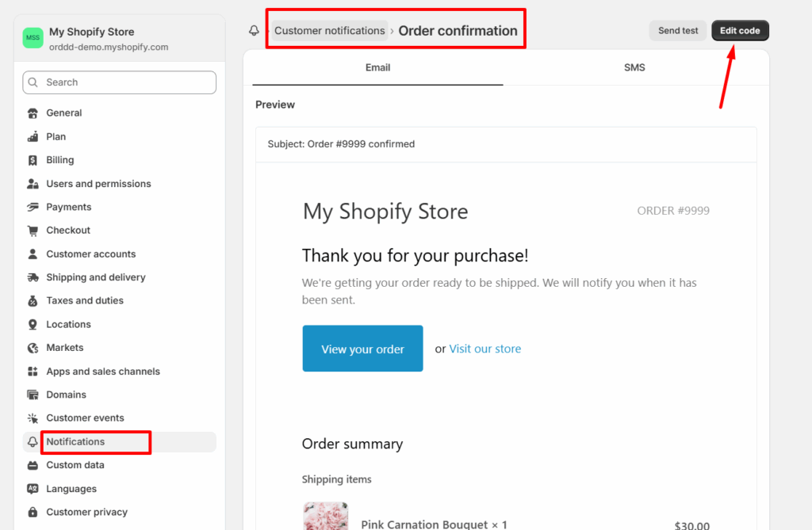Click the MSS store avatar
This screenshot has width=812, height=530.
pos(33,38)
